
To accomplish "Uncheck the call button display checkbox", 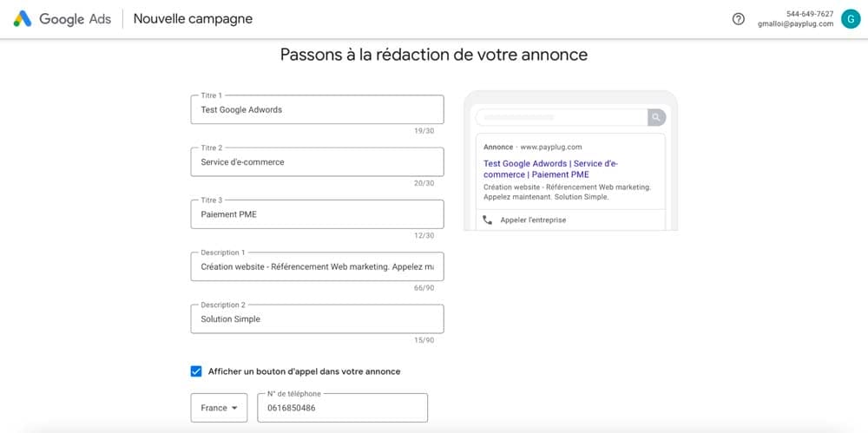I will (x=196, y=371).
